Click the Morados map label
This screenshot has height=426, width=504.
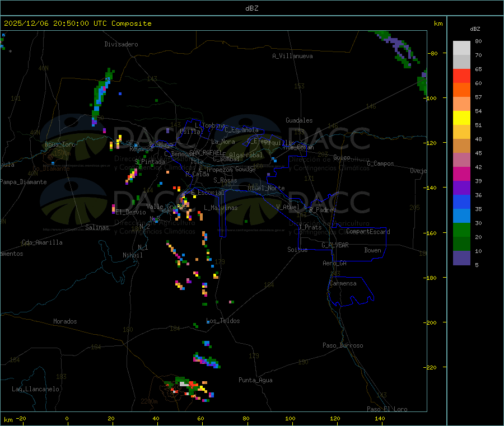click(65, 321)
